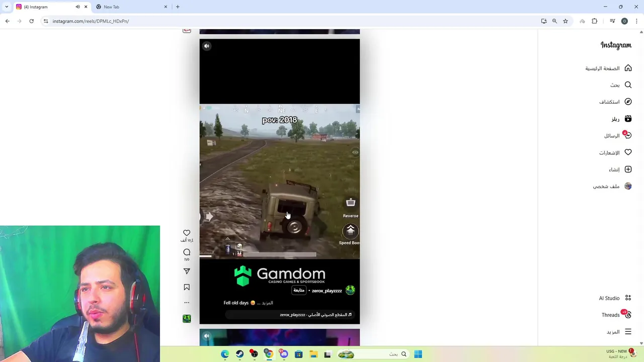Mute the Instagram tab audio icon
This screenshot has width=644, height=362.
77,7
